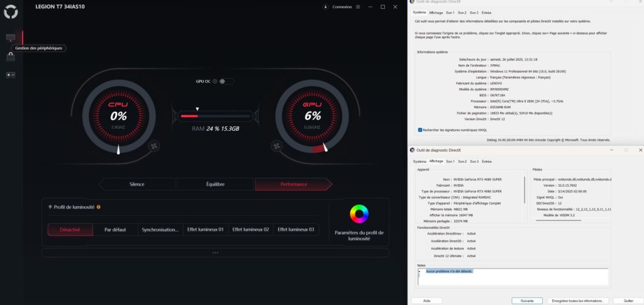Choose Effet lumineux 02
The height and width of the screenshot is (305, 644).
point(250,230)
